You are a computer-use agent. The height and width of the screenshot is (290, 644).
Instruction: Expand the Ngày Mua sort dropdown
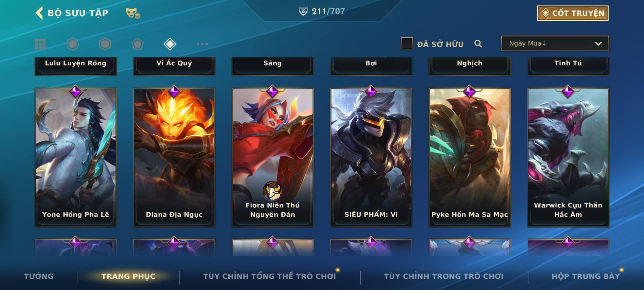[x=555, y=43]
